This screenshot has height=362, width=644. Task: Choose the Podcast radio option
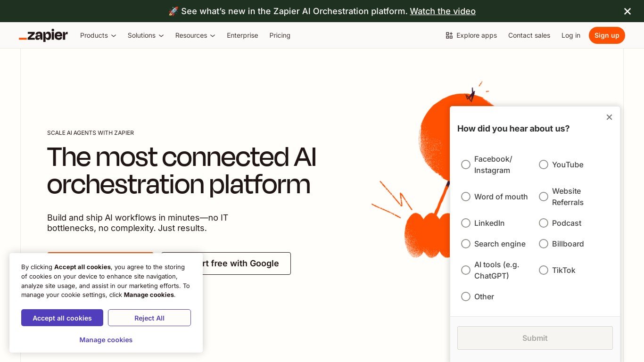[544, 223]
